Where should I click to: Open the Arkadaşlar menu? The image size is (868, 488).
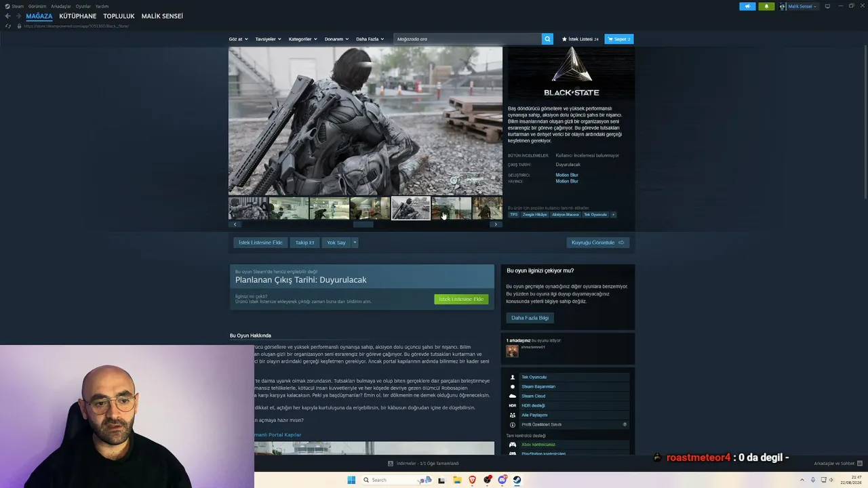61,6
